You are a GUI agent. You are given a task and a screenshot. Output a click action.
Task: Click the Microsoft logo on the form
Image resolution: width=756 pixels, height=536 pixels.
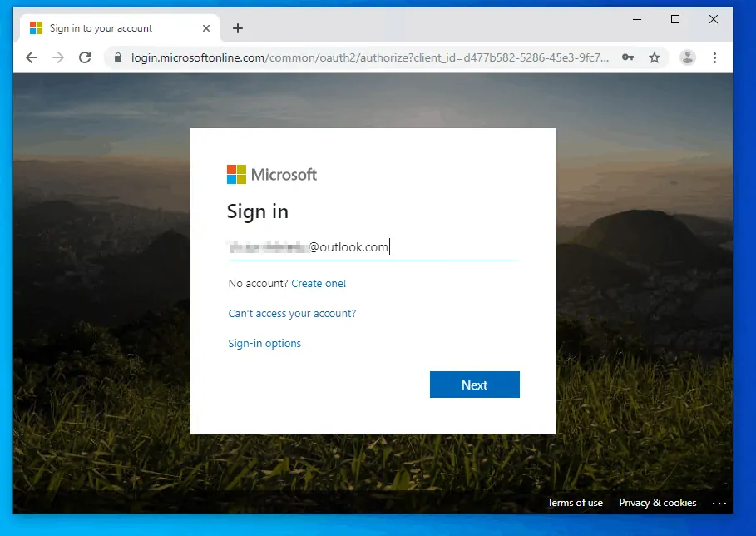click(x=271, y=174)
